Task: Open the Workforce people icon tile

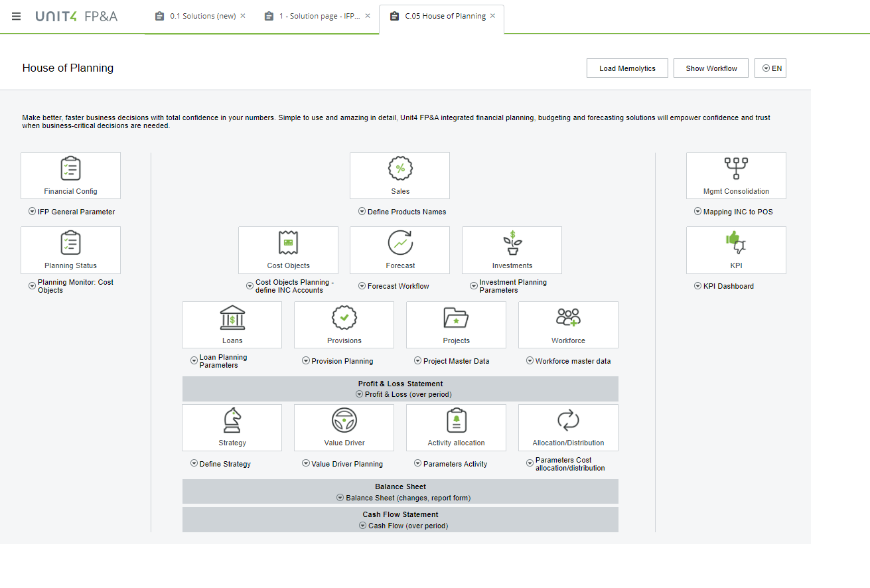Action: [x=568, y=318]
